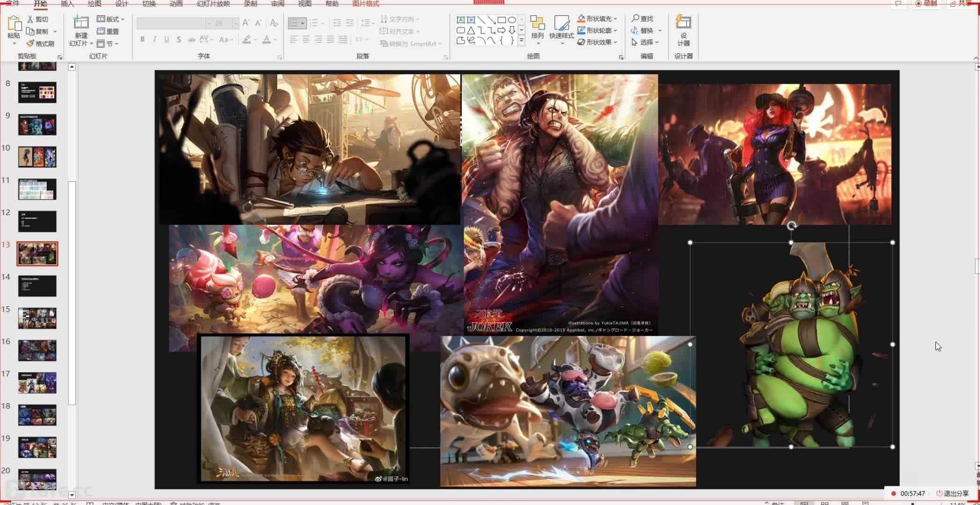Click Increase Font Size icon
The width and height of the screenshot is (980, 505).
coord(246,23)
